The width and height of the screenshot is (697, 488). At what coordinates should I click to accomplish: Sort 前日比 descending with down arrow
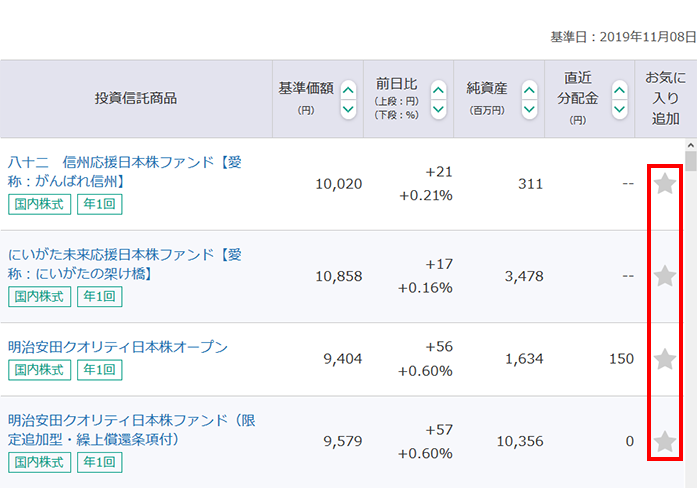coord(438,109)
